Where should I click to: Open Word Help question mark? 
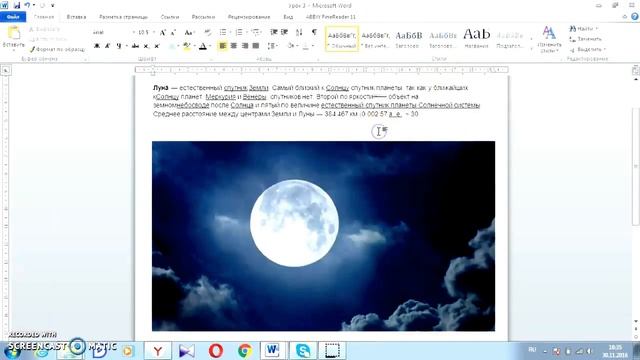click(x=635, y=17)
